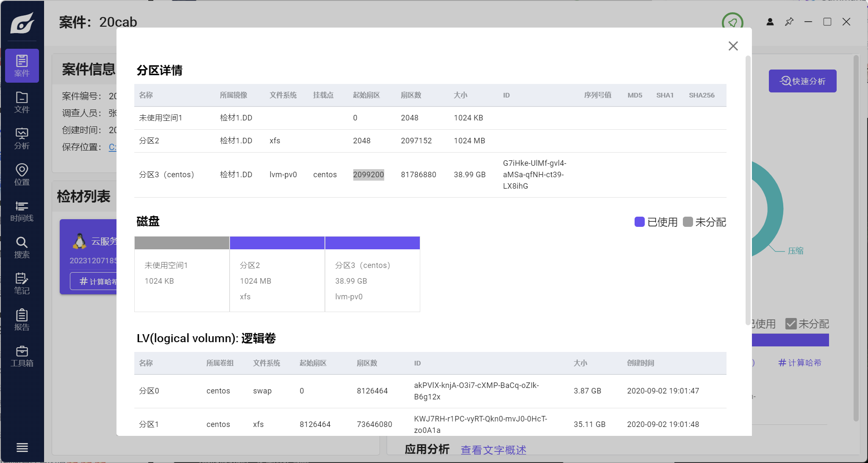Screen dimensions: 868x463
Task: Click the main window vertical scrollbar
Action: coord(856,237)
